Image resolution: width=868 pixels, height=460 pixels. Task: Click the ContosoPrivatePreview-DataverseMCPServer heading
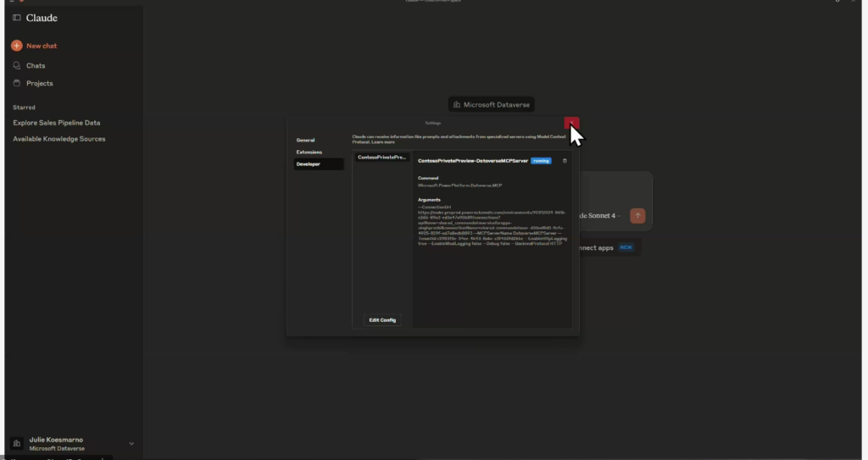tap(473, 161)
